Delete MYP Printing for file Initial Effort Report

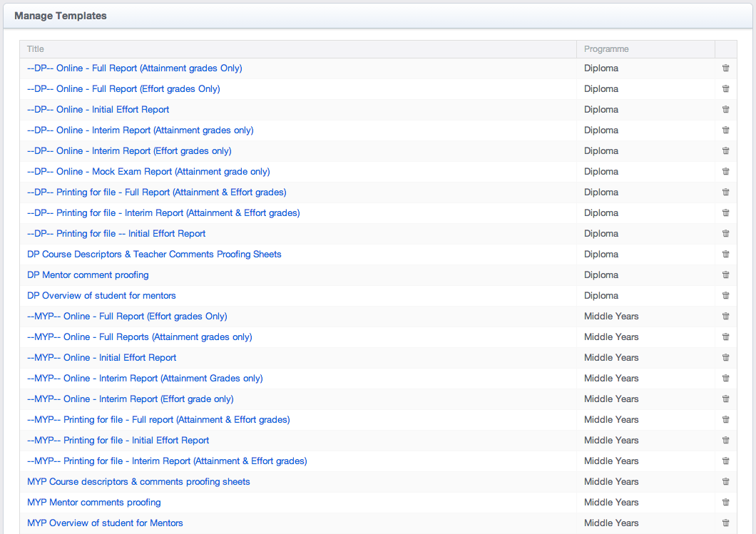pyautogui.click(x=725, y=441)
